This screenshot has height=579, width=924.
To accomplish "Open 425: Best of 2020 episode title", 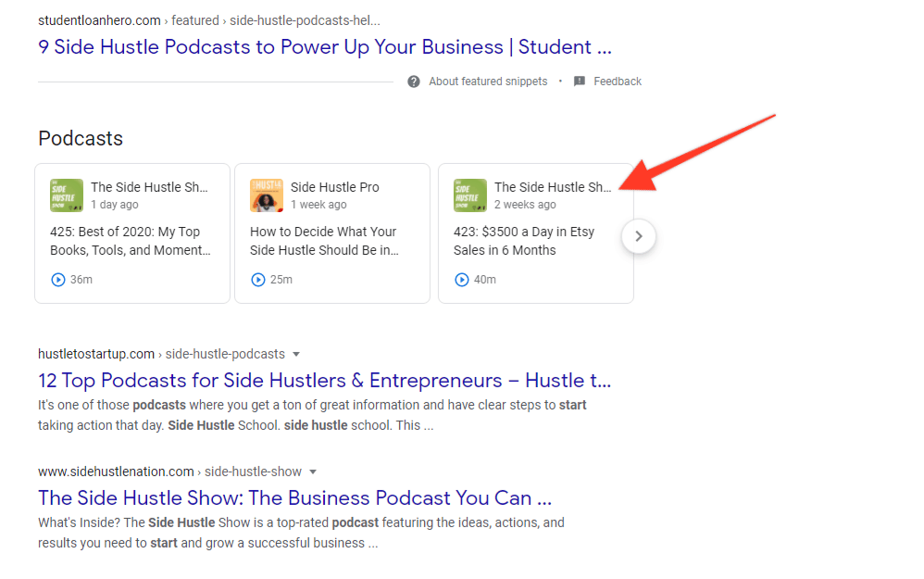I will [x=131, y=241].
